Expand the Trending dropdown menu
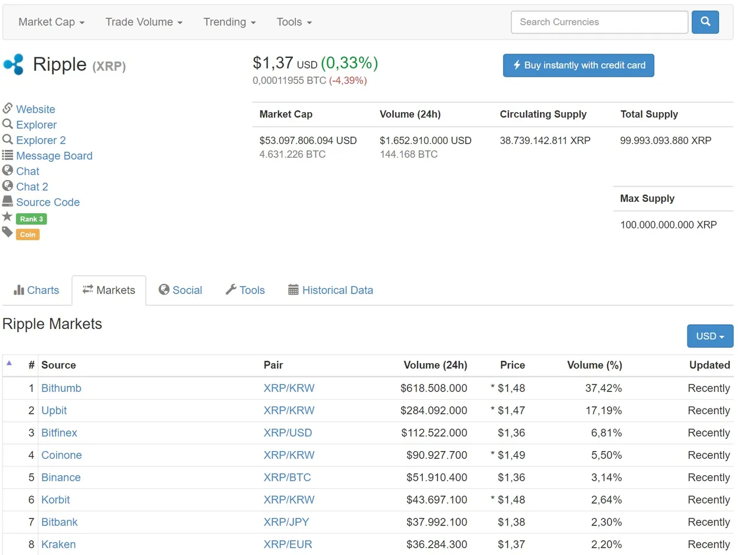 pyautogui.click(x=229, y=22)
